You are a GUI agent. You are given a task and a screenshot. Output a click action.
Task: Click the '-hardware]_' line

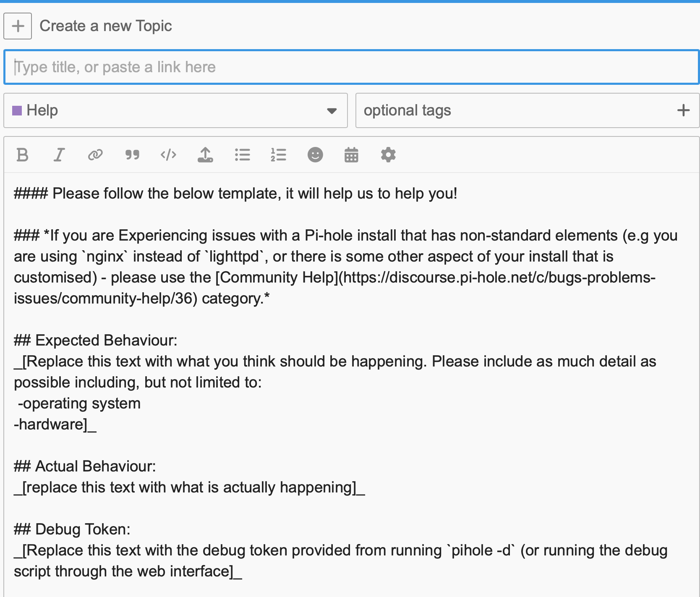pyautogui.click(x=55, y=424)
